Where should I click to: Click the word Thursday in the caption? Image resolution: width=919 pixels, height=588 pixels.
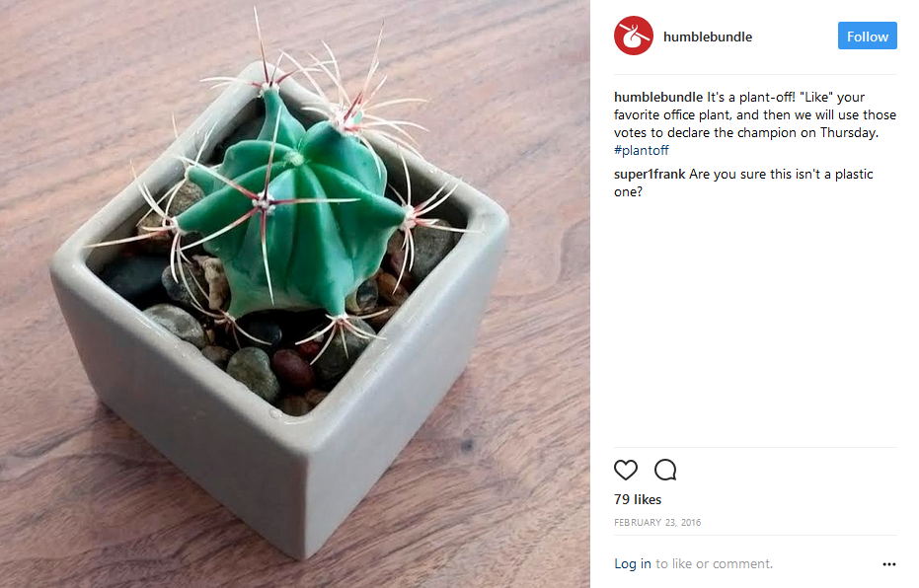849,133
